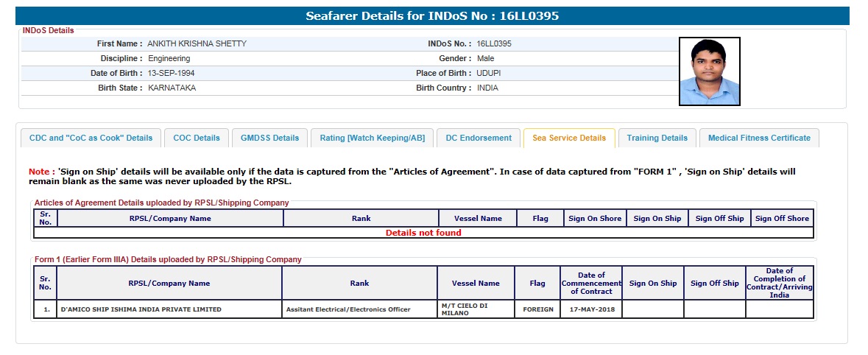Go to the DC Endorsement tab
The height and width of the screenshot is (355, 868).
coord(479,138)
